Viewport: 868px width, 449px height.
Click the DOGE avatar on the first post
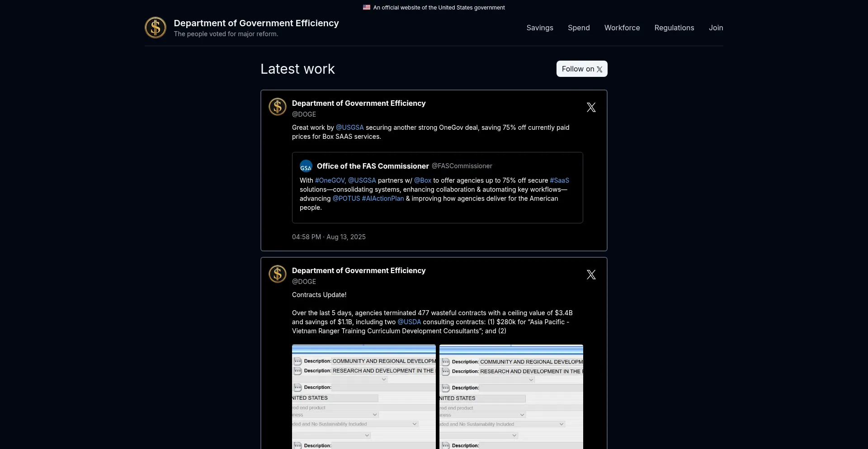pyautogui.click(x=278, y=107)
